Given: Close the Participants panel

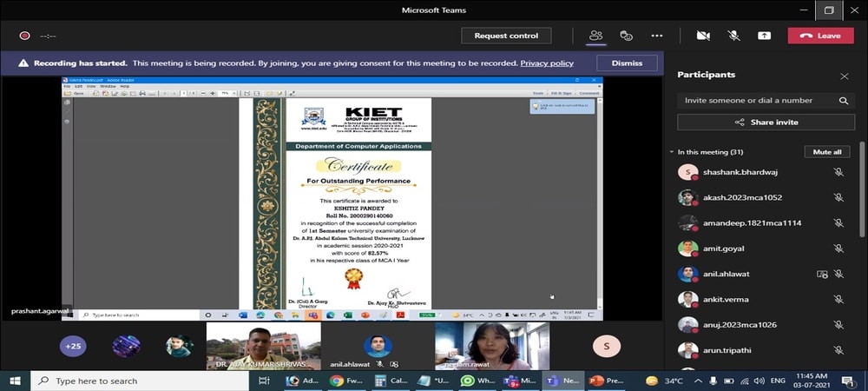Looking at the screenshot, I should tap(845, 76).
